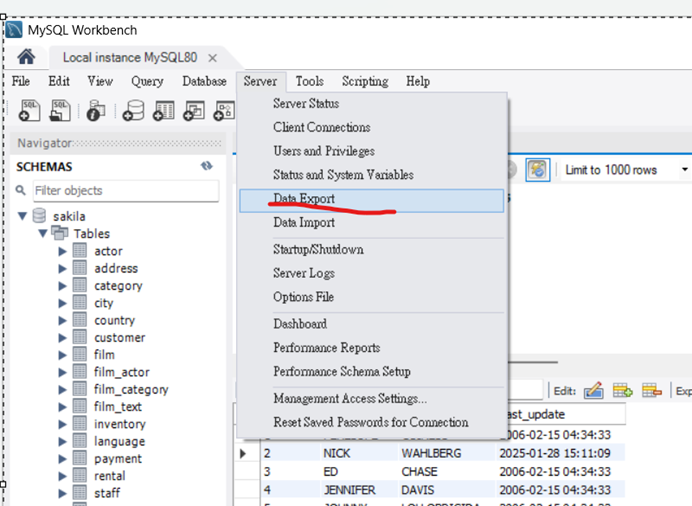The width and height of the screenshot is (692, 506).
Task: Open a SQL script file icon
Action: (x=60, y=110)
